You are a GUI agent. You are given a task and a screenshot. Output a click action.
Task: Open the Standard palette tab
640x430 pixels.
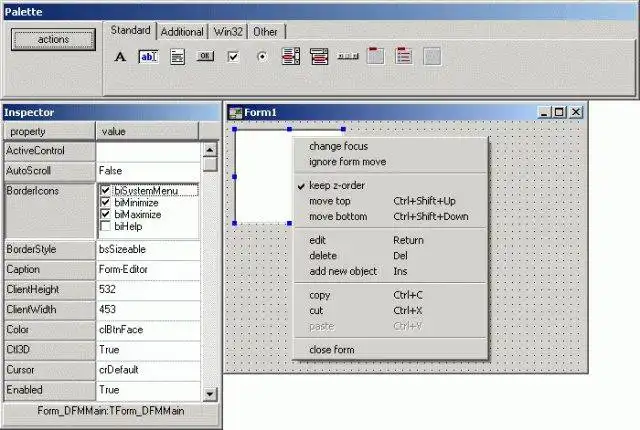pos(131,30)
